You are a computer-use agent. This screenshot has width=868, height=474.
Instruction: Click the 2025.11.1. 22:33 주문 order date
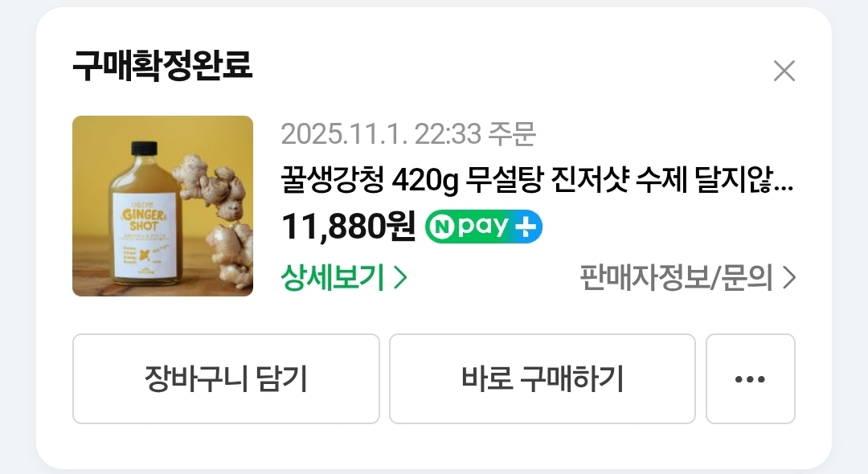(408, 134)
